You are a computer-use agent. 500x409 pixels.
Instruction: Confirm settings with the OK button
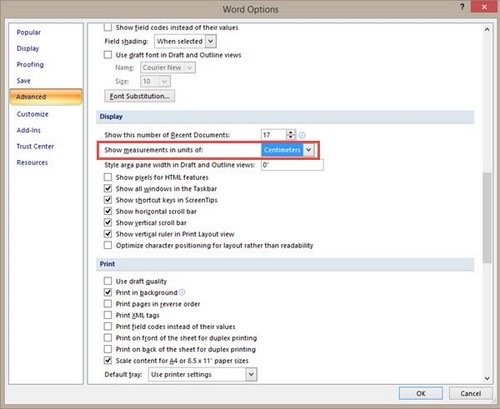click(421, 393)
